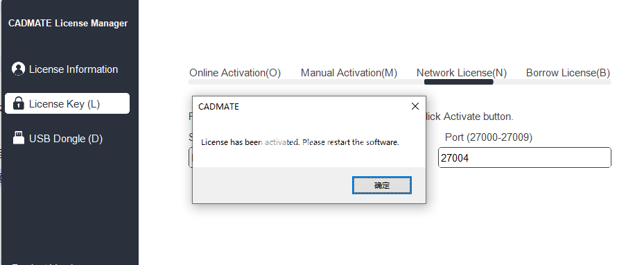Select the License Key (L) sidebar label
This screenshot has height=265, width=644.
pyautogui.click(x=64, y=104)
